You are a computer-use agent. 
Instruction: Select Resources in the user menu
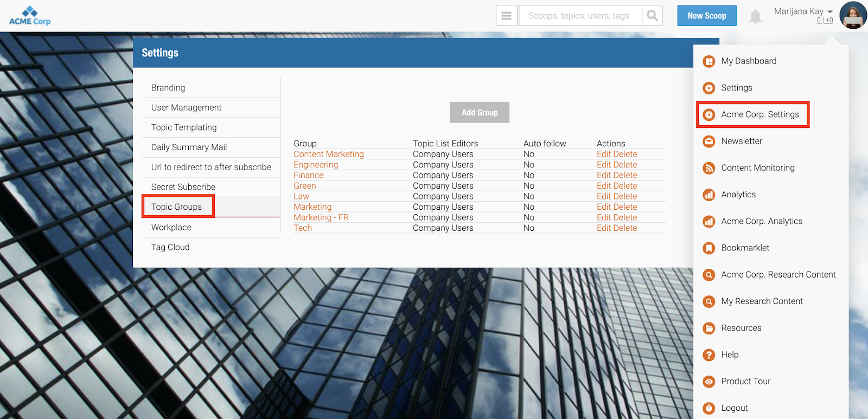[741, 328]
